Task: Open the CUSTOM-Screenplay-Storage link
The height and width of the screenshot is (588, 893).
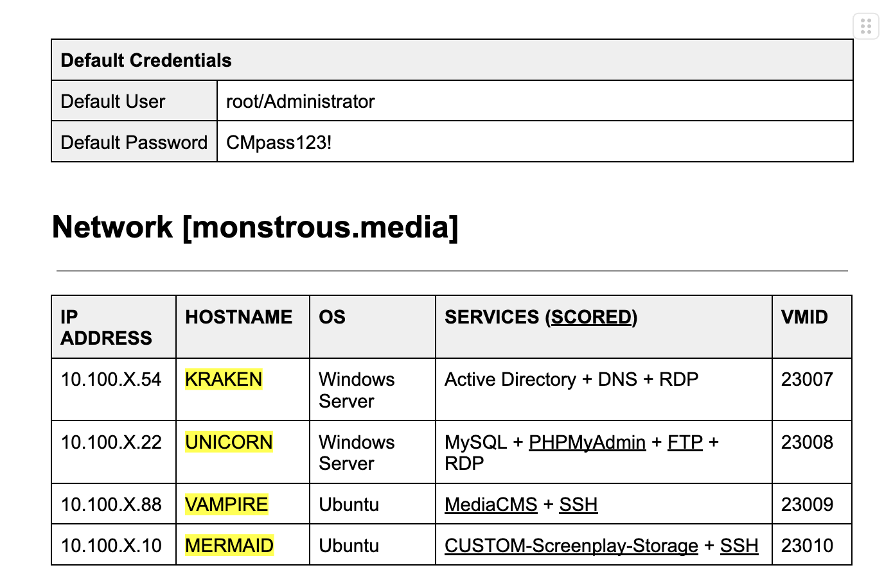Action: (x=571, y=546)
